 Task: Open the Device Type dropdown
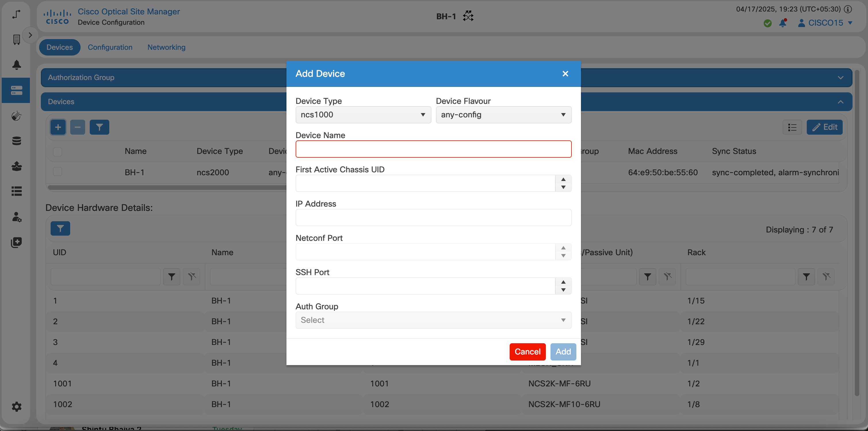point(363,115)
